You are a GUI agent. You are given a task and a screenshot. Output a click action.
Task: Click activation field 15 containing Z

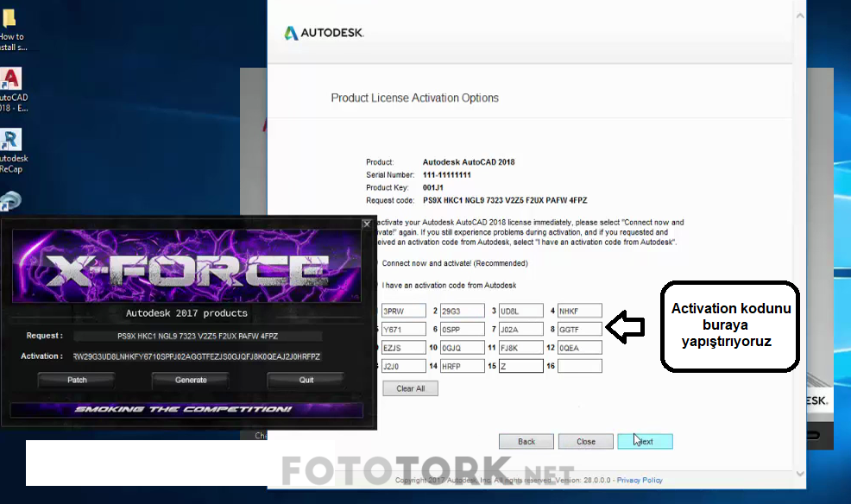coord(521,366)
